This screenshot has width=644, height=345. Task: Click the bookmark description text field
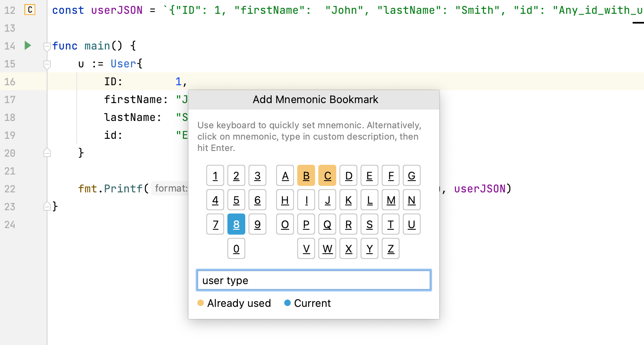click(313, 280)
